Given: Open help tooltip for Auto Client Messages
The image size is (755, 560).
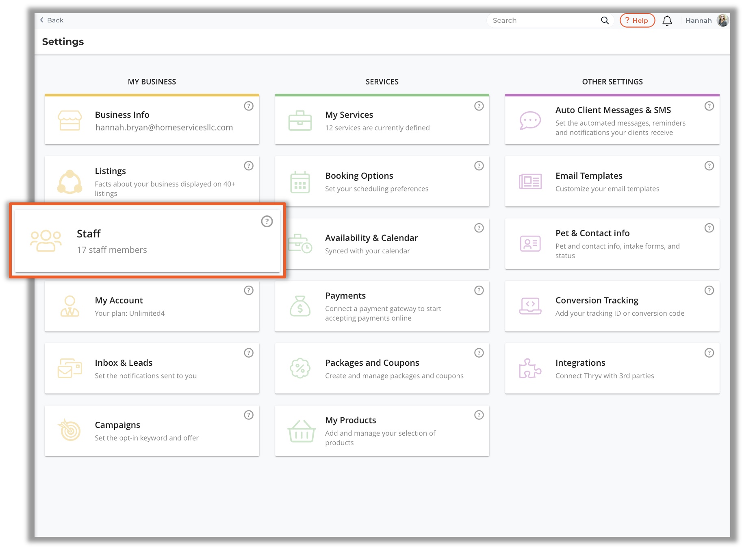Looking at the screenshot, I should [x=709, y=106].
